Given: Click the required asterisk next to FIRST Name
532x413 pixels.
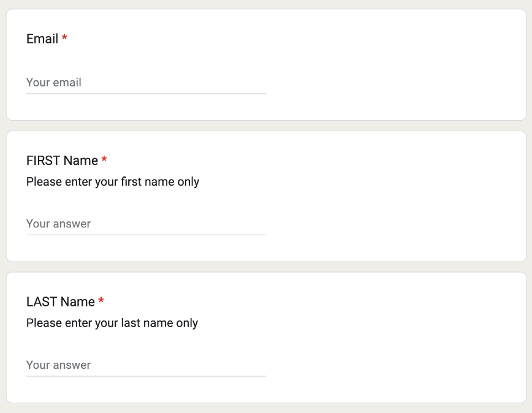Looking at the screenshot, I should click(104, 161).
